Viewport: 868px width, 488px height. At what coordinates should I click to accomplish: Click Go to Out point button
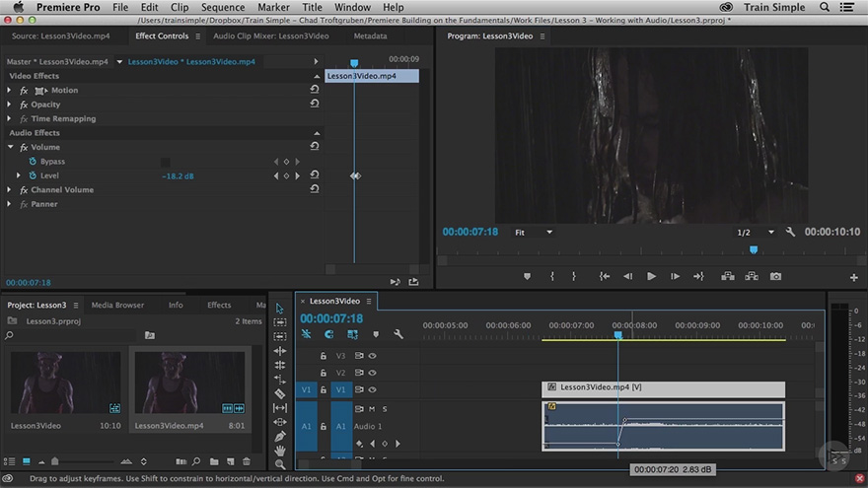698,276
